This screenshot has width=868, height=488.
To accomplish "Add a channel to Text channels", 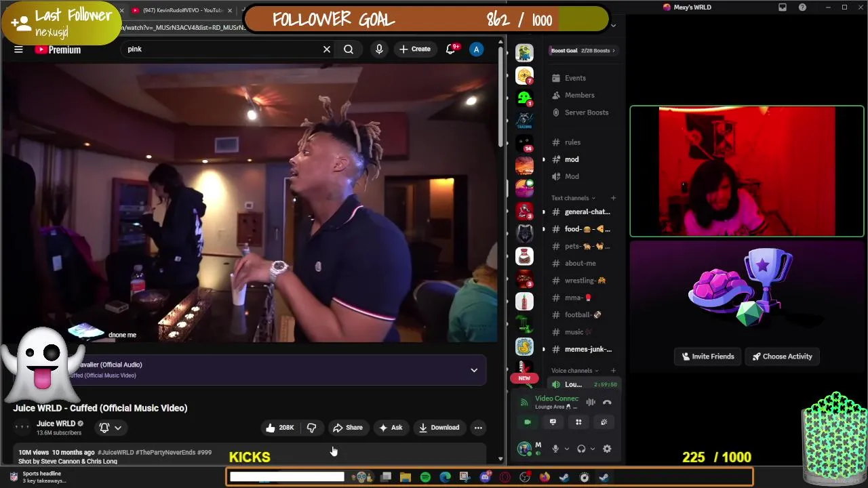I will point(613,198).
